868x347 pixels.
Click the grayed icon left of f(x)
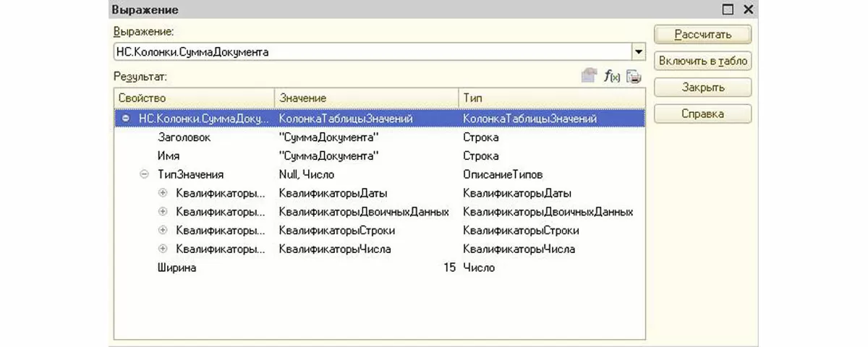click(x=590, y=76)
